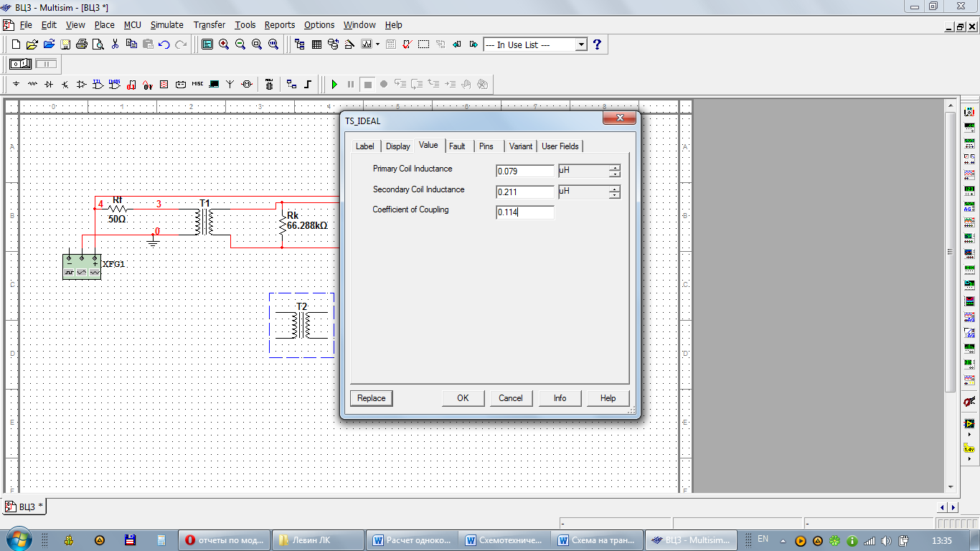Open Расчет одноко... Word taskbar window

[x=412, y=540]
